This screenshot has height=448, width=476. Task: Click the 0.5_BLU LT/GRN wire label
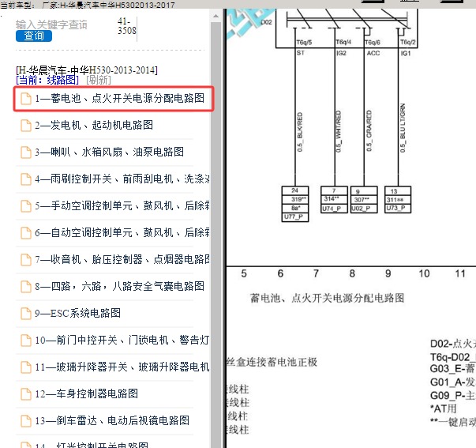tap(403, 128)
